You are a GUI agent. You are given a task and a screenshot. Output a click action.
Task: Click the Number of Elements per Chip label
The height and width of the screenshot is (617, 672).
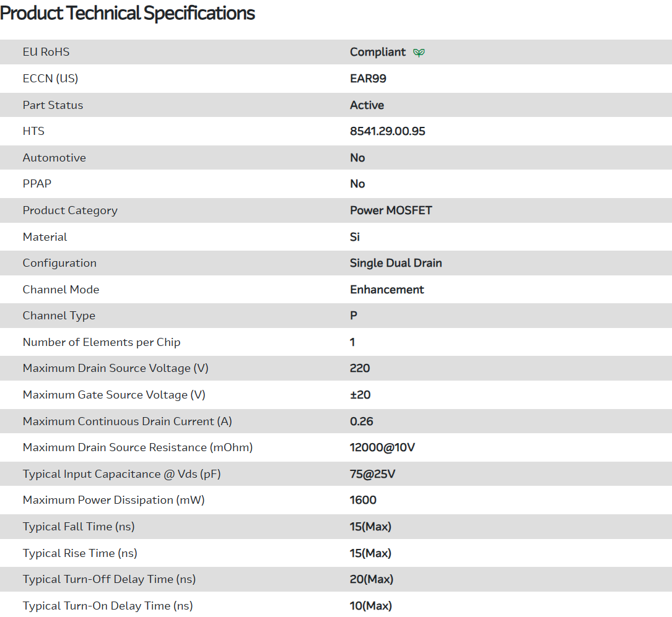pyautogui.click(x=102, y=342)
